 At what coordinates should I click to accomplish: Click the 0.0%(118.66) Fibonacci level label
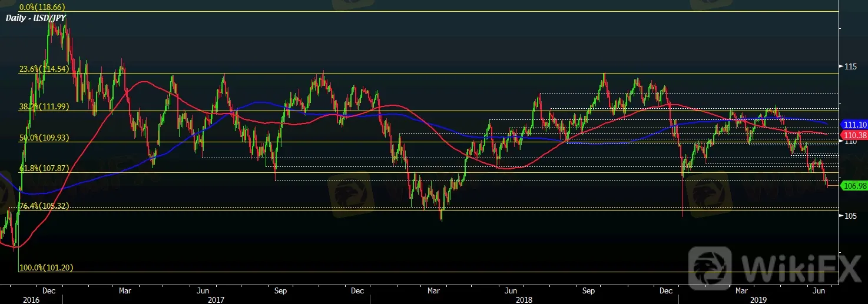click(42, 8)
